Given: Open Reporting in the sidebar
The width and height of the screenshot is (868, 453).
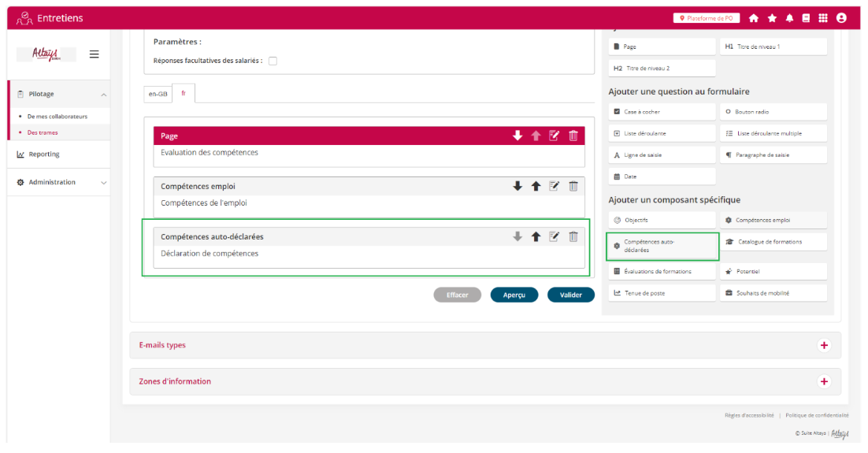Looking at the screenshot, I should click(x=44, y=154).
